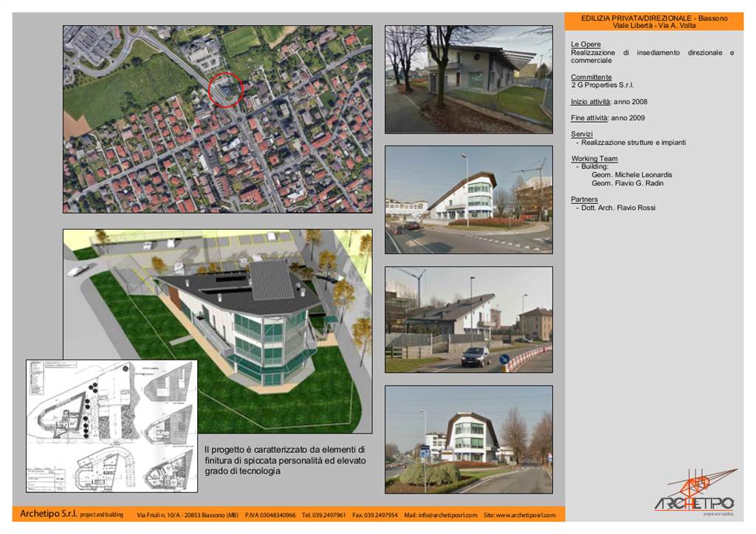756x534 pixels.
Task: Click the Archetipo logo in the corner
Action: [x=695, y=492]
